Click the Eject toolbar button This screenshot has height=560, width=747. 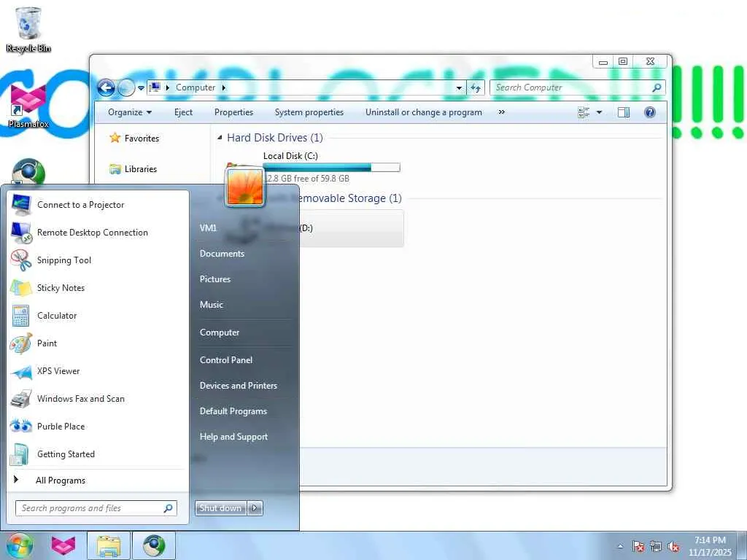[x=183, y=112]
